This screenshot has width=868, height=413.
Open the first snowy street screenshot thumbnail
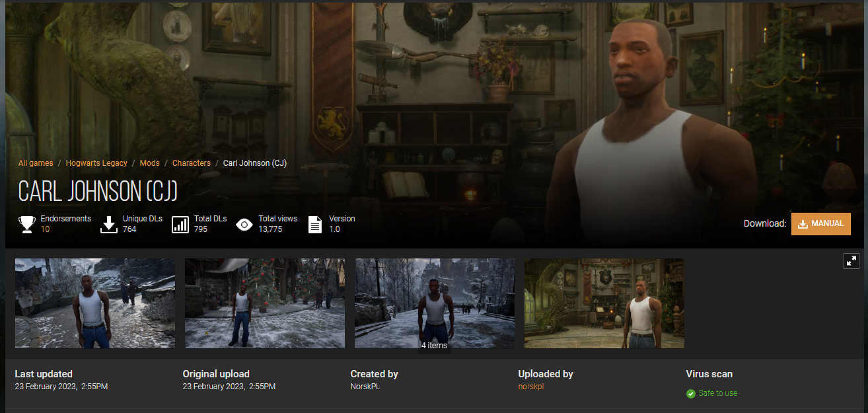[x=95, y=303]
